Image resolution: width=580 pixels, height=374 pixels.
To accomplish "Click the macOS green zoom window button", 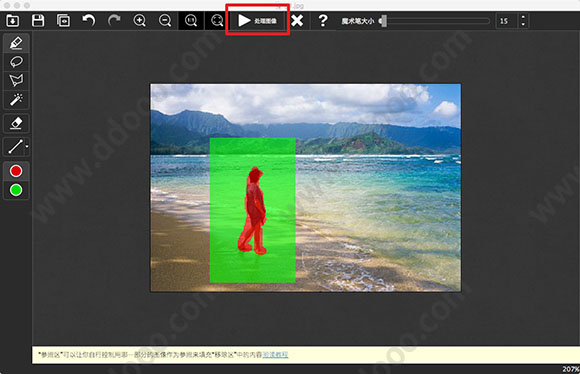I will 27,6.
